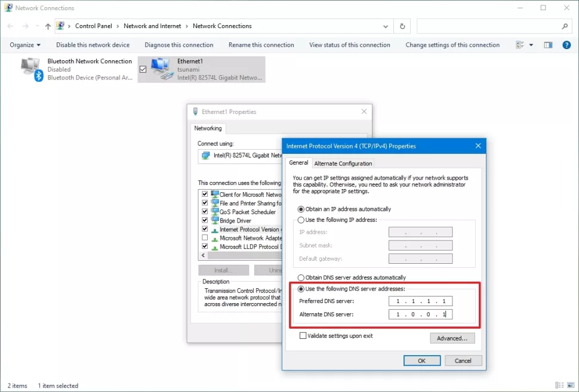The width and height of the screenshot is (579, 392).
Task: Enable Validate settings upon exit
Action: click(x=303, y=336)
